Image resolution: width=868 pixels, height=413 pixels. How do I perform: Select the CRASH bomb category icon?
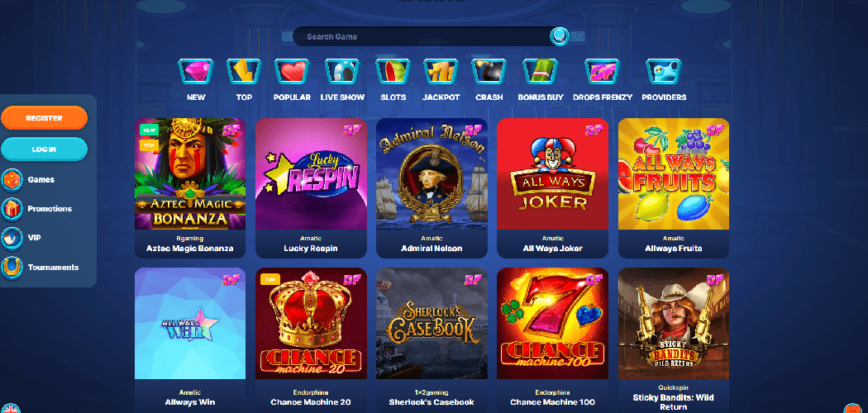[489, 72]
